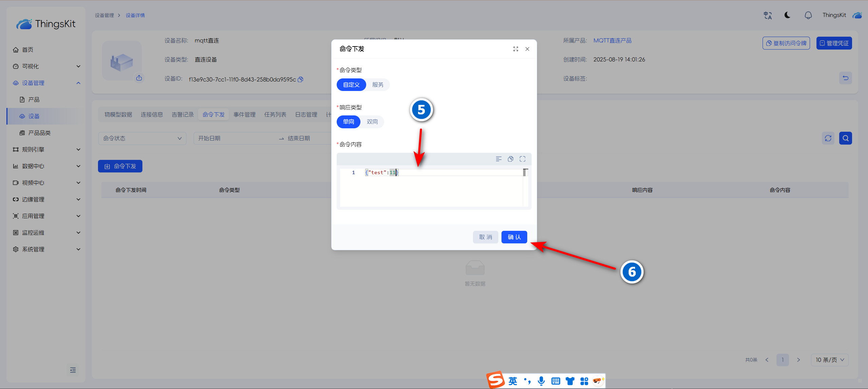
Task: Collapse the sidebar menu with bottom icon
Action: 73,370
